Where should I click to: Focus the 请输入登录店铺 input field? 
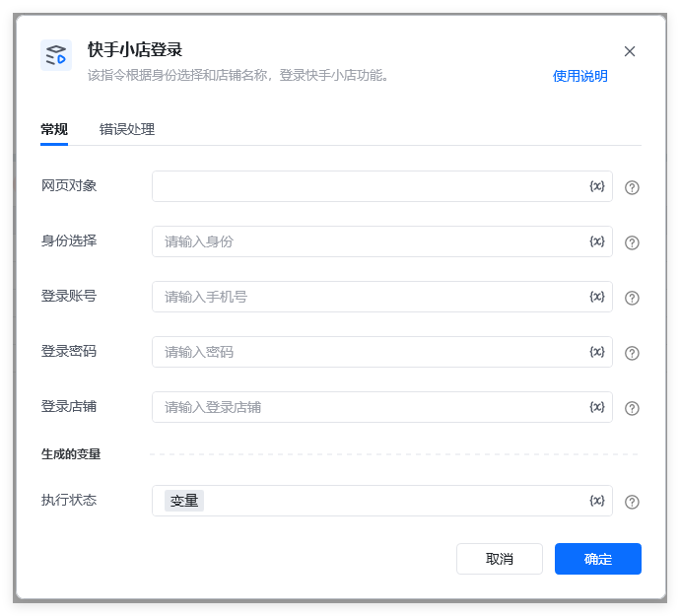pyautogui.click(x=382, y=407)
